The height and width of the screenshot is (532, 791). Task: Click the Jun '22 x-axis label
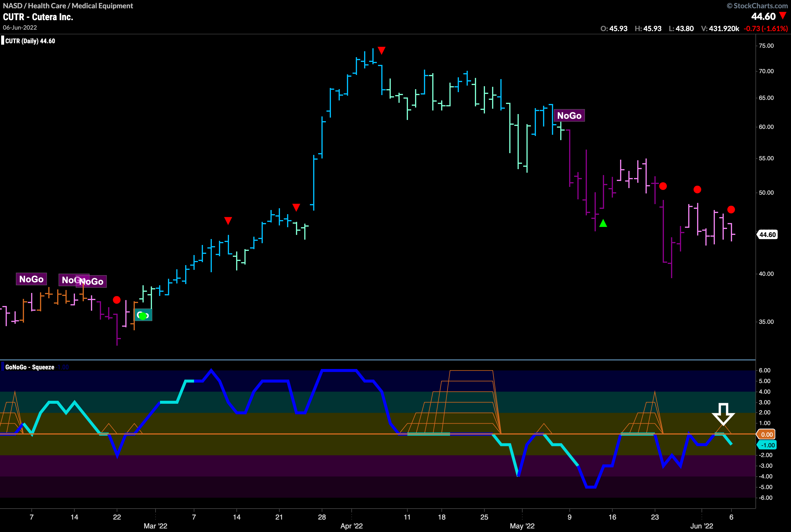pyautogui.click(x=702, y=526)
